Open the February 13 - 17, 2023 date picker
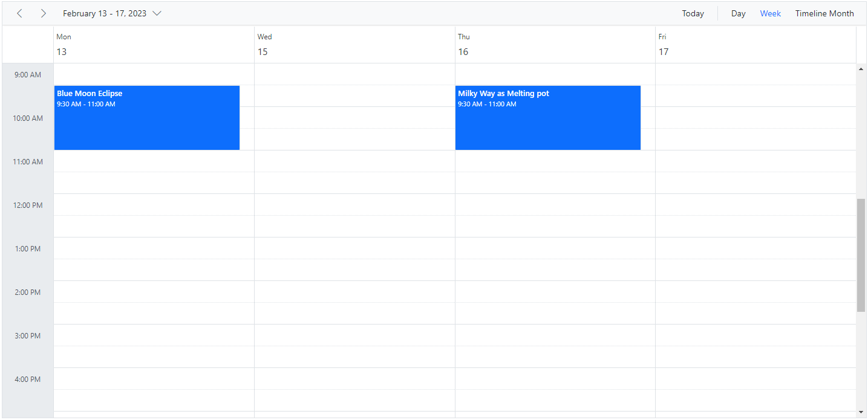Screen dimensions: 868x420 click(x=112, y=13)
